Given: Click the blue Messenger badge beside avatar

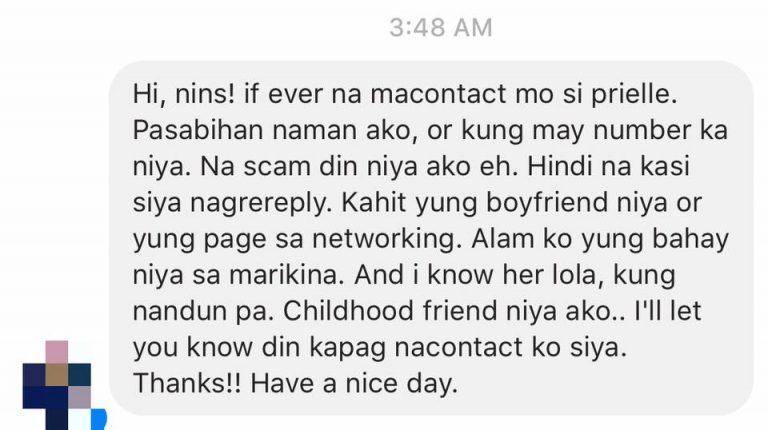Looking at the screenshot, I should [99, 419].
